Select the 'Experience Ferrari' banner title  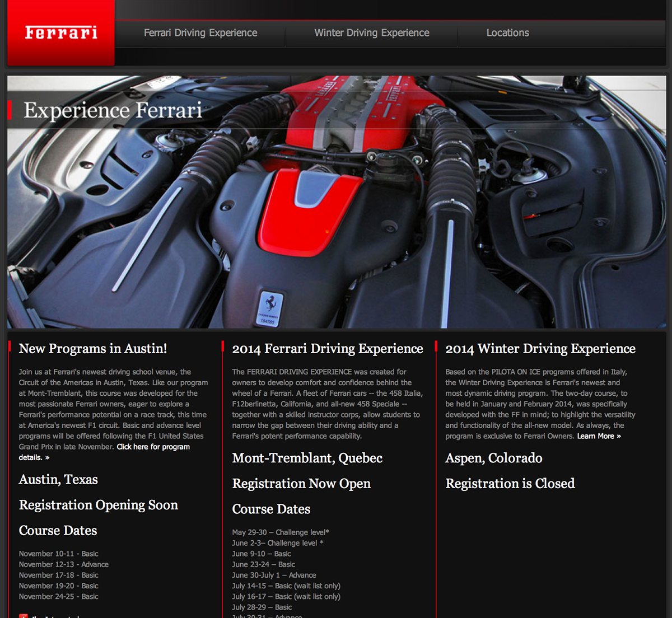[113, 110]
